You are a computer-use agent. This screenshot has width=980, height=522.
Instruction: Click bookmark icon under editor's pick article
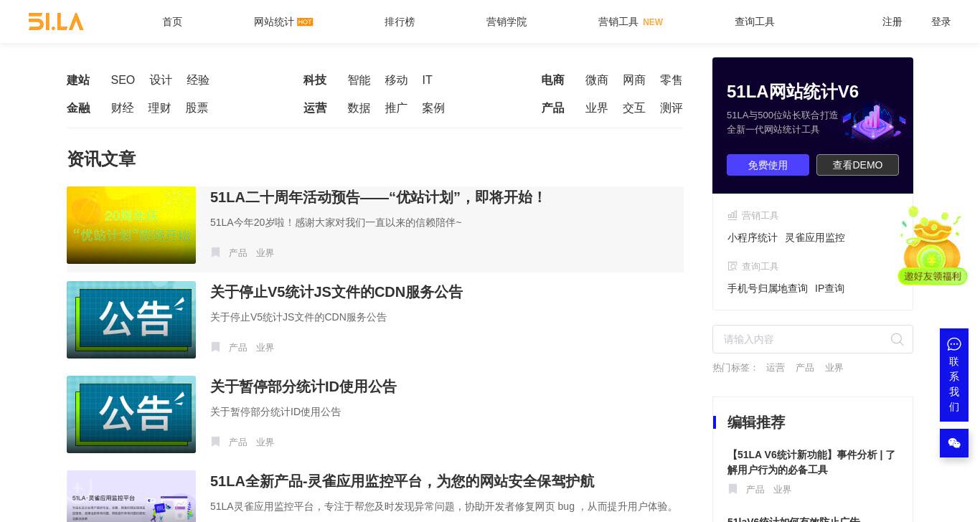(732, 489)
